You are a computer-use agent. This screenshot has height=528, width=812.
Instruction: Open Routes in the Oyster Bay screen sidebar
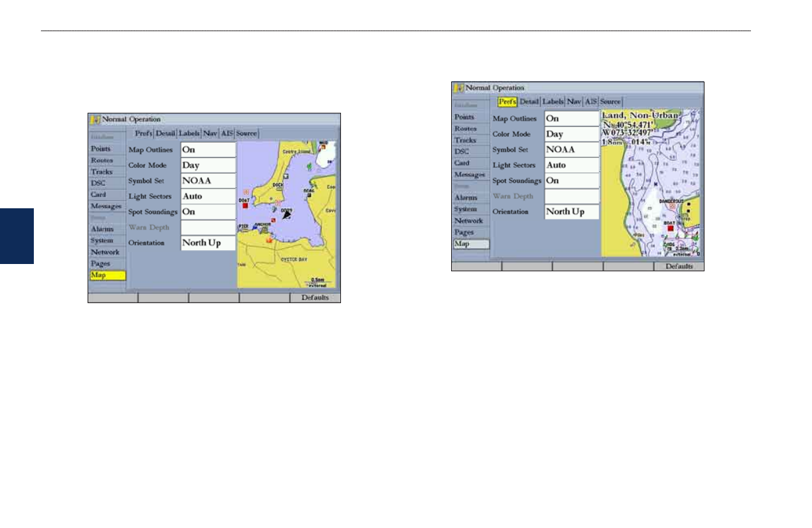(x=107, y=160)
